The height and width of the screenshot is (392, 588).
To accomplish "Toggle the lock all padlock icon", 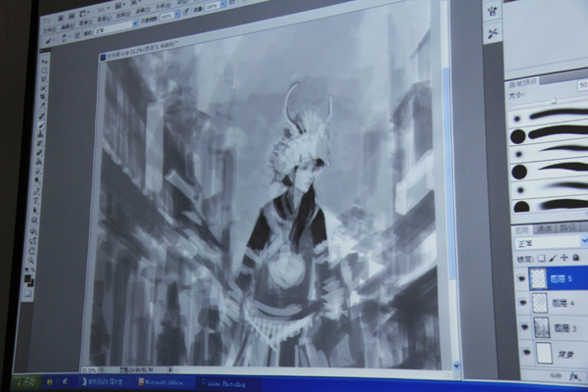I will (x=576, y=257).
